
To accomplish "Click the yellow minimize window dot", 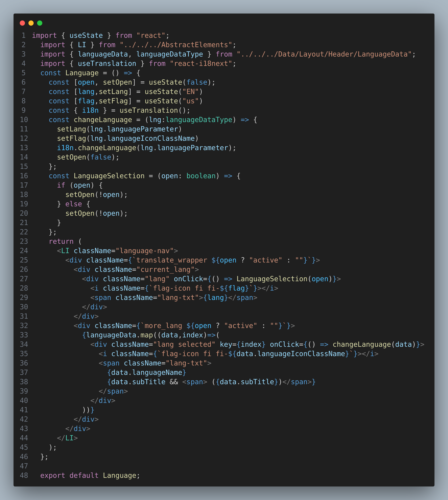I will (x=31, y=23).
